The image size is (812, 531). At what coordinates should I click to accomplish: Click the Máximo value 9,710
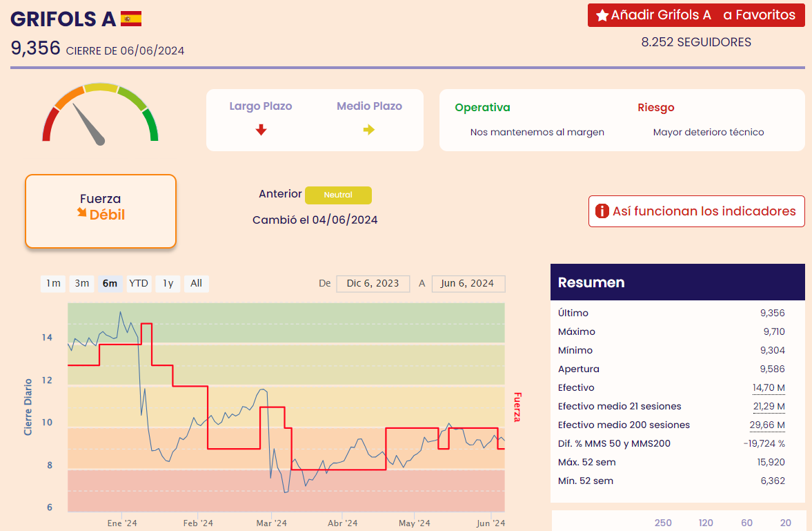[773, 332]
